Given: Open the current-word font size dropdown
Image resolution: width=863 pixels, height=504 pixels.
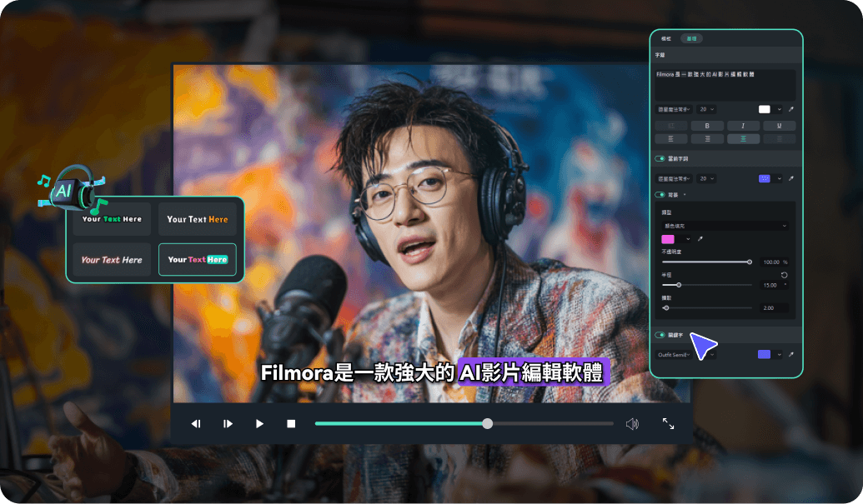Looking at the screenshot, I should pos(707,178).
